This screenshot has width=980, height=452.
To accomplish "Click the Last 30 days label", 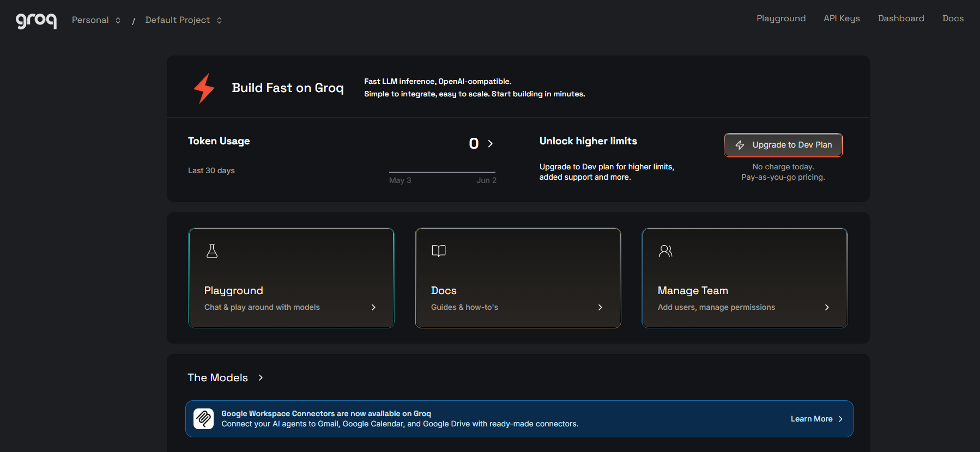I will point(211,170).
